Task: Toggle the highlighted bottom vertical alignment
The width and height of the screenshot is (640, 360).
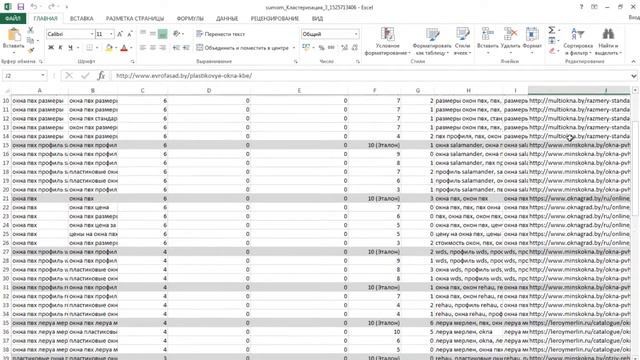Action: tap(162, 34)
